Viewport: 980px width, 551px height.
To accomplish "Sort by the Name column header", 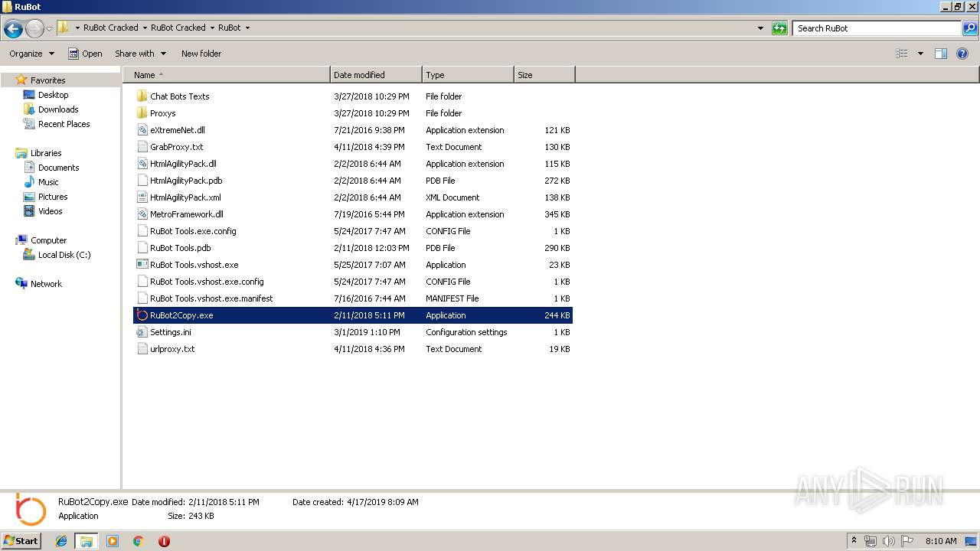I will click(227, 75).
